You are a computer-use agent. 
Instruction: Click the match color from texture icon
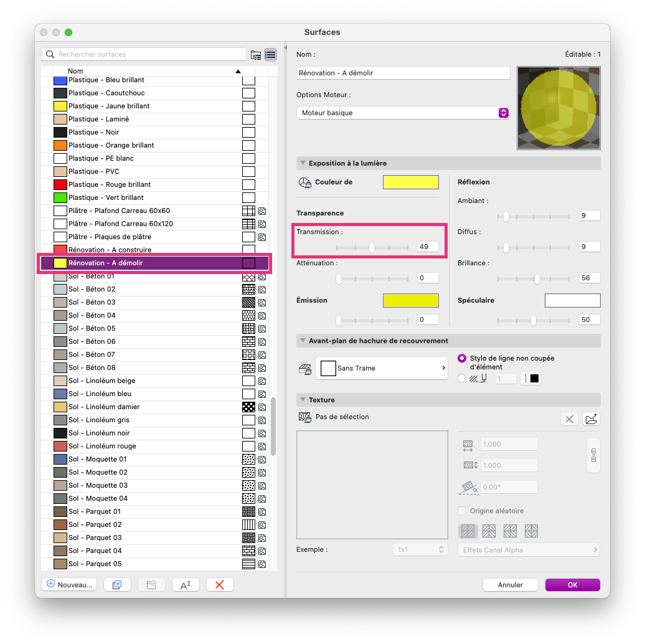click(305, 182)
